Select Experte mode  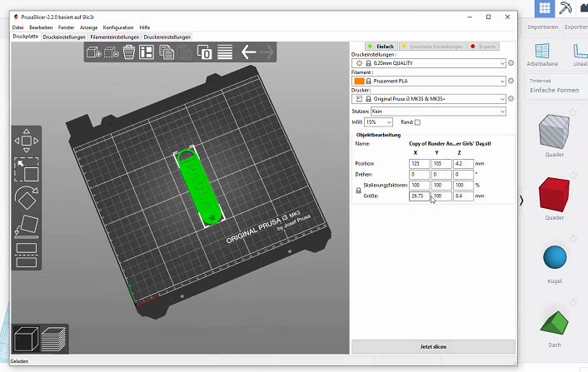pos(483,47)
